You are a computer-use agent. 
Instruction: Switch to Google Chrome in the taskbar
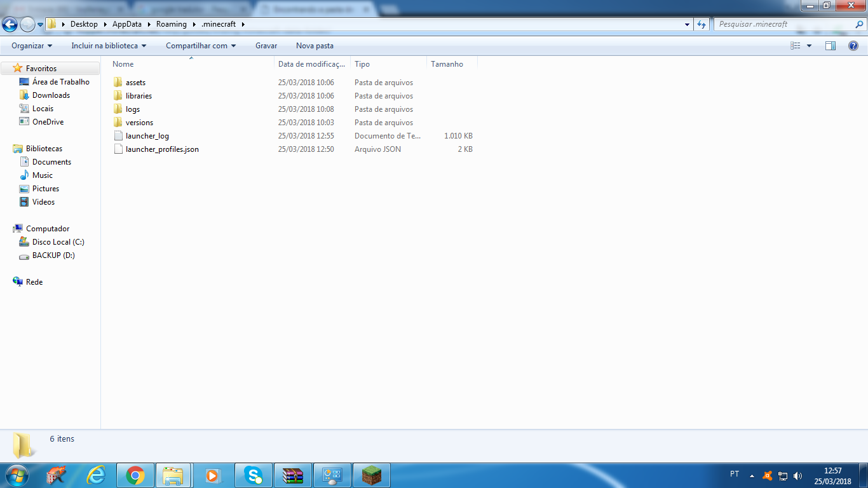(x=135, y=475)
